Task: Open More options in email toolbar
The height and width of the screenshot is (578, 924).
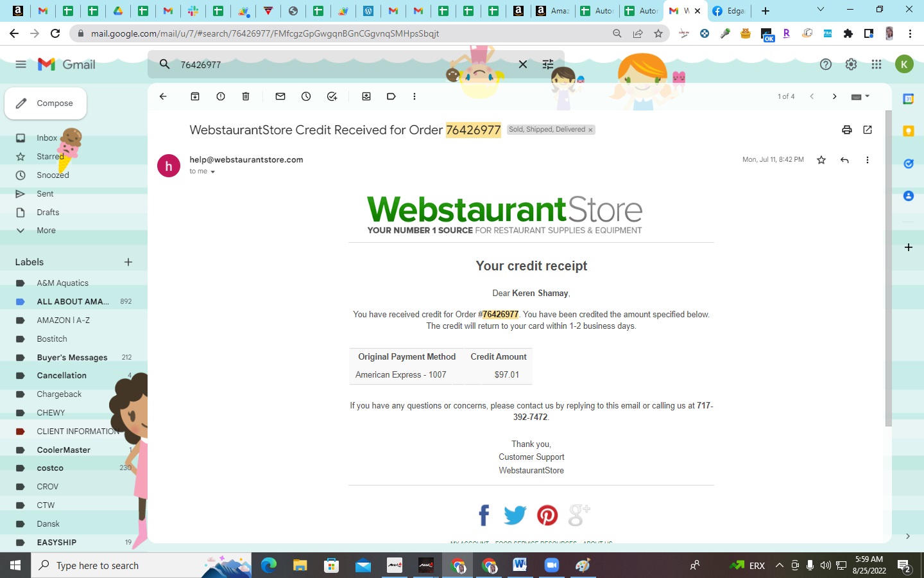Action: point(415,96)
